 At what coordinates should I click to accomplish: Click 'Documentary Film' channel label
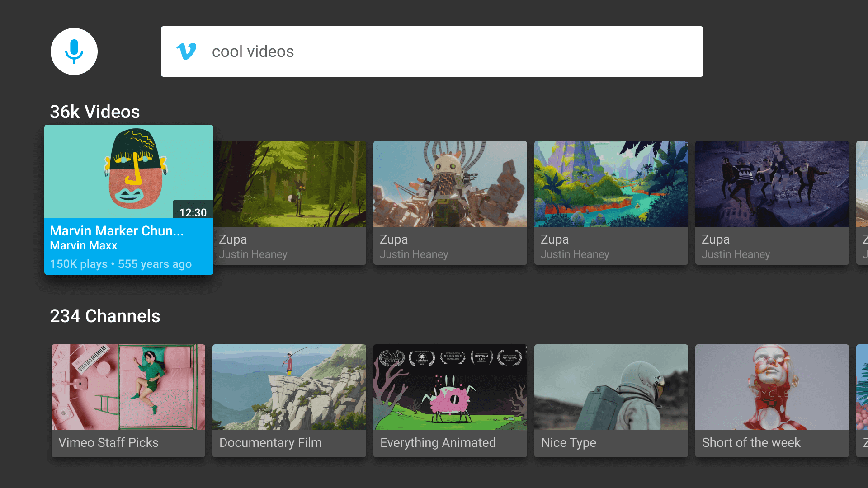[x=270, y=443]
